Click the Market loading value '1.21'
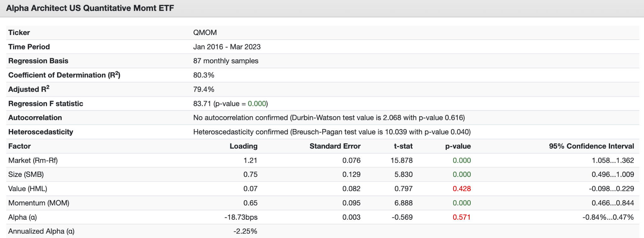644x238 pixels. (x=250, y=161)
